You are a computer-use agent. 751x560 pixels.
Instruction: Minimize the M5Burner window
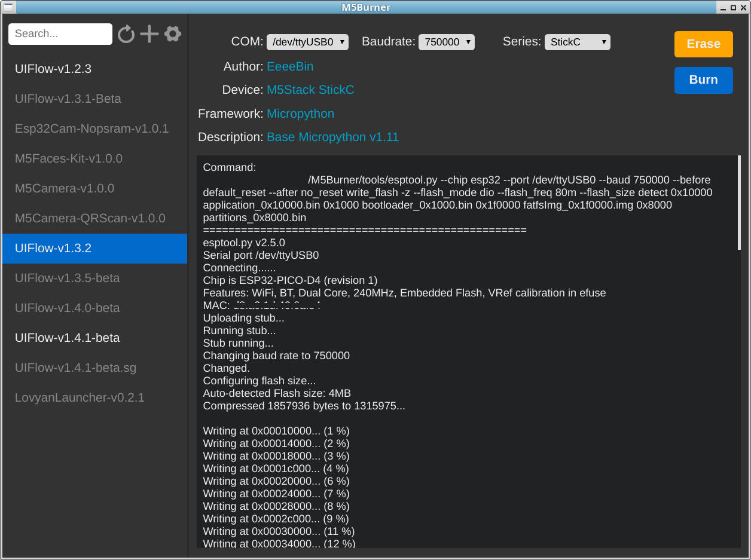[x=723, y=7]
